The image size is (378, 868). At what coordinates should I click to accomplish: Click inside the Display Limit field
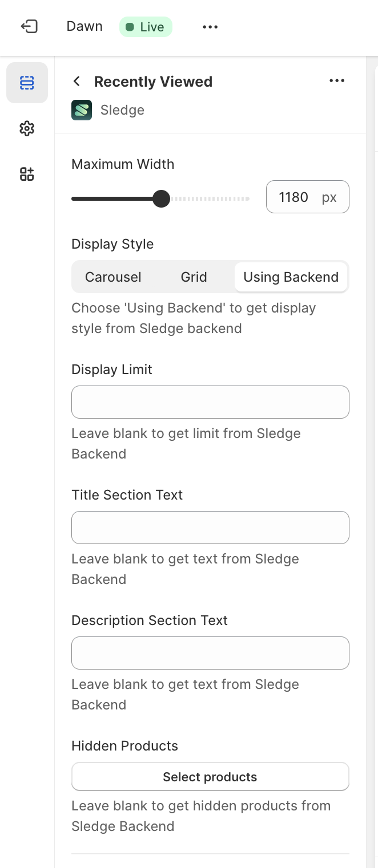[x=210, y=402]
